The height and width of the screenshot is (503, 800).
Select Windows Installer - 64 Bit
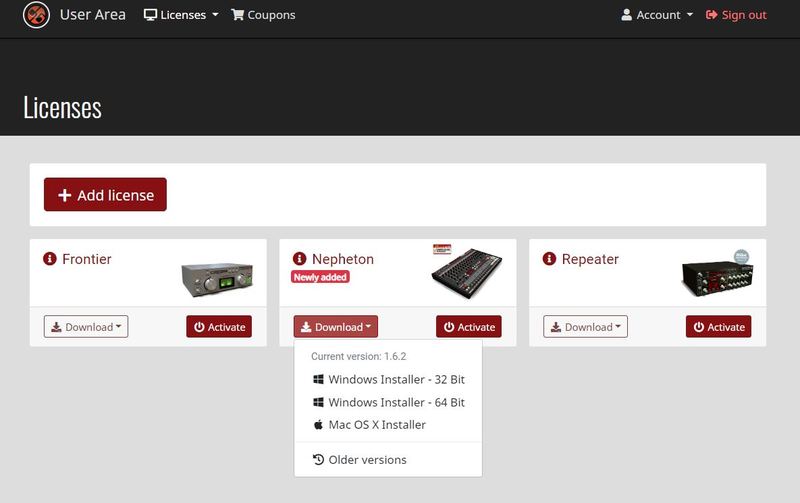coord(388,403)
